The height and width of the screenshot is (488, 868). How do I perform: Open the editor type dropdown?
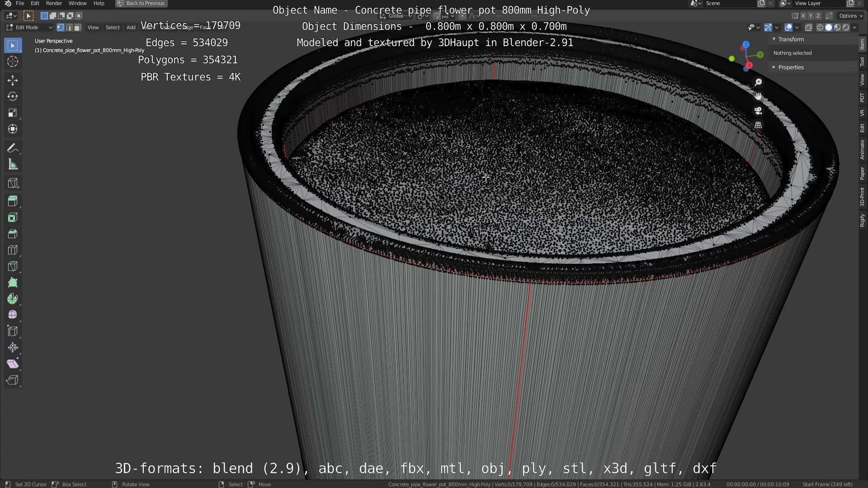(x=11, y=16)
